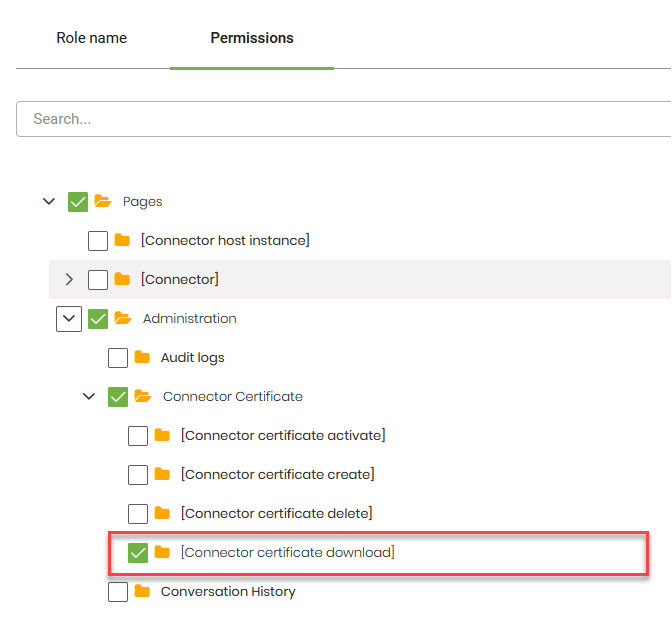This screenshot has width=672, height=621.
Task: Enable the Audit logs checkbox
Action: [118, 358]
